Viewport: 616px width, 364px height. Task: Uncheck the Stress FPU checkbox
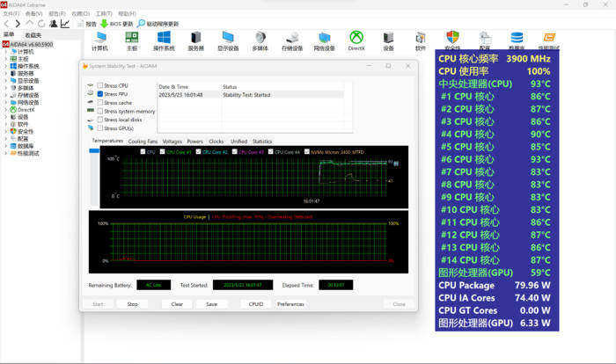point(100,94)
